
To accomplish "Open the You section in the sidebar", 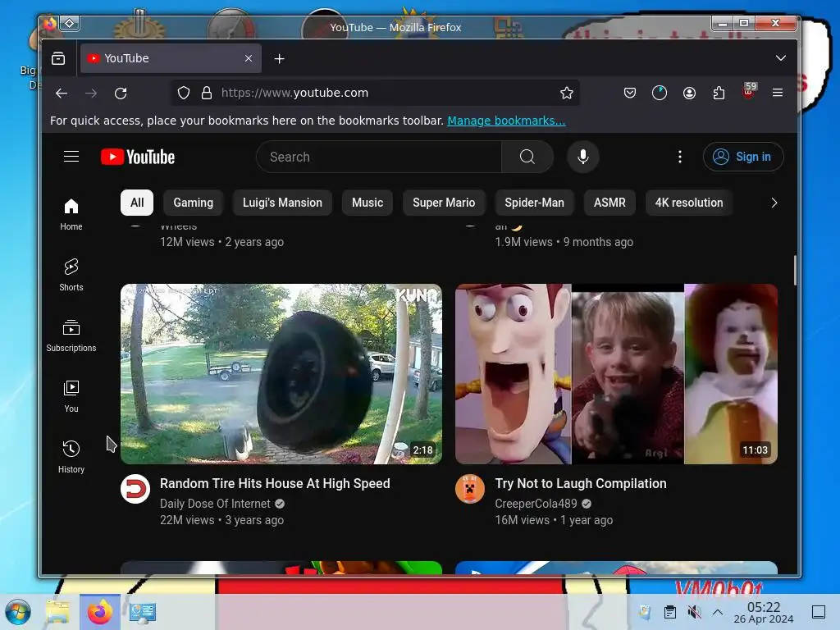I will click(x=71, y=396).
